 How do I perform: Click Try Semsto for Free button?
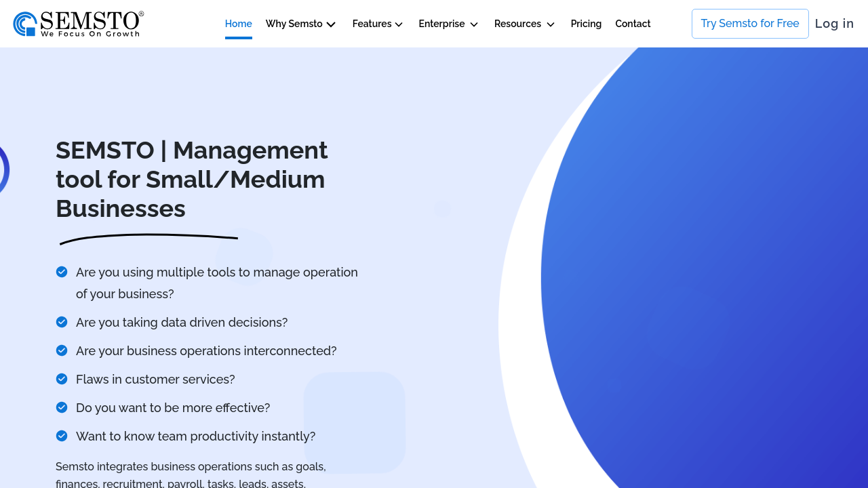coord(750,24)
